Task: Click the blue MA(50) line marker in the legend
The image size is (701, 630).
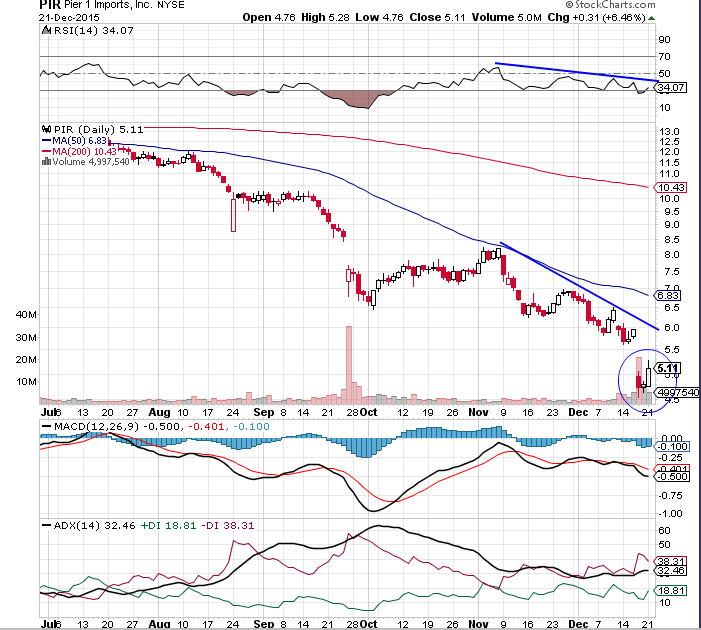Action: 46,140
